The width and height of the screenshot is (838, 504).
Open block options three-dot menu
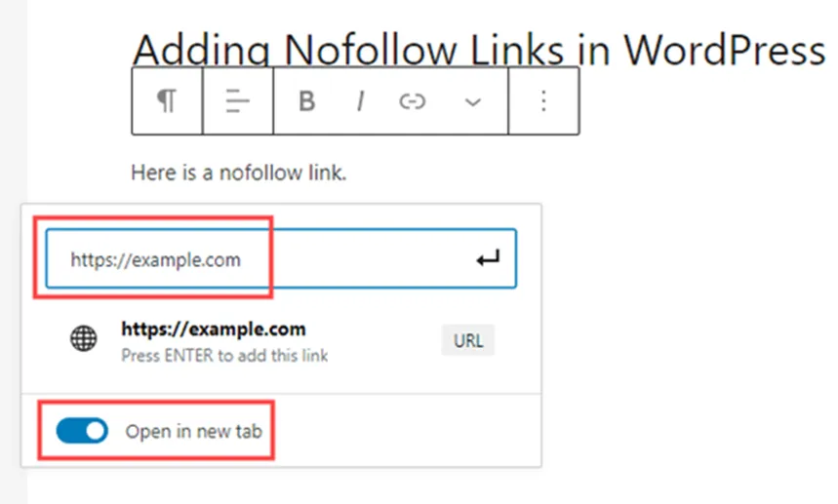pos(543,101)
